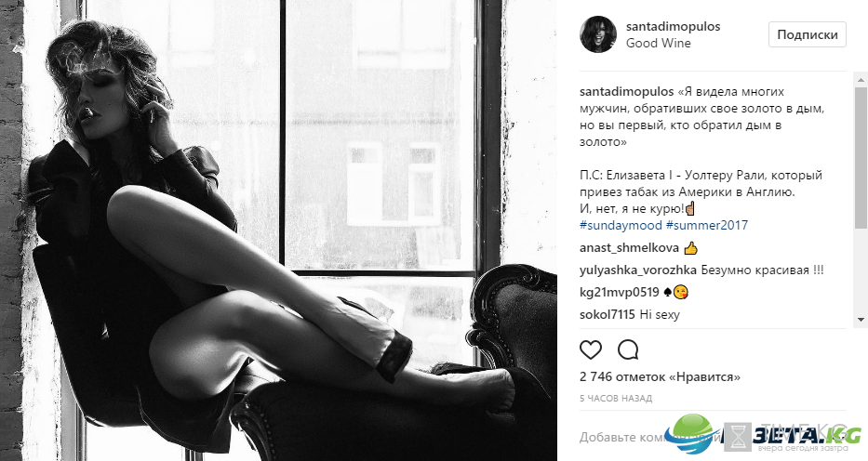
Task: Open yulyashka_vorozhka commenter profile
Action: (x=638, y=270)
